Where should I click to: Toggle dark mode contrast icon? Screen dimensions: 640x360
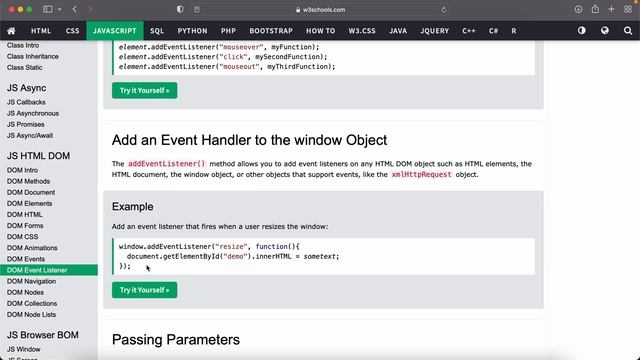(582, 31)
